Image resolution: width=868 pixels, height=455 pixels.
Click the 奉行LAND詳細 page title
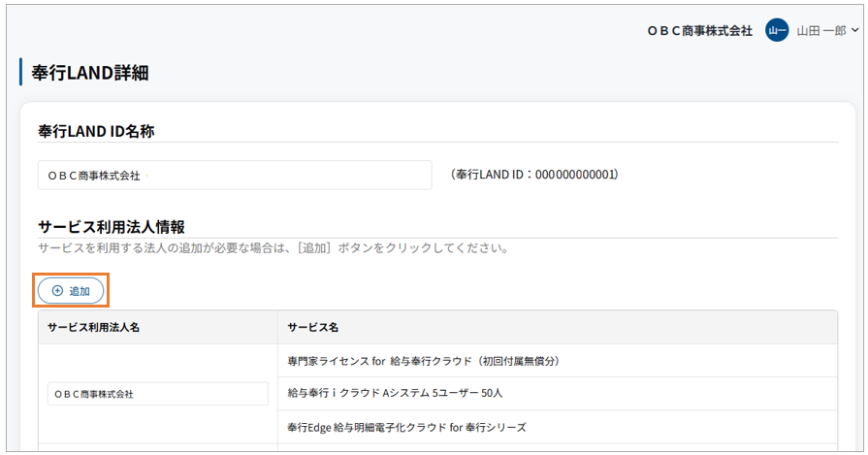click(89, 73)
